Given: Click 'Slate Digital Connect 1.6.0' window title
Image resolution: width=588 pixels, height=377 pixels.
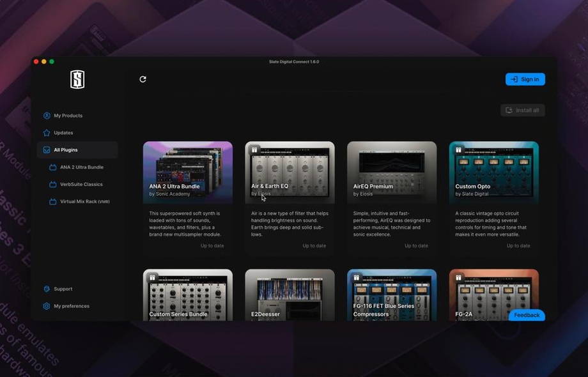Looking at the screenshot, I should point(294,62).
